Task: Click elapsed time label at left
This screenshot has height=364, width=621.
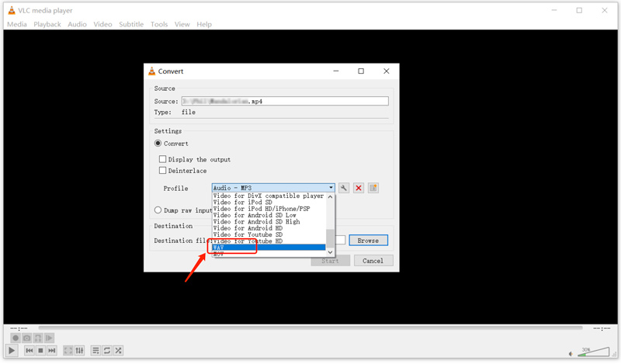Action: coord(19,328)
